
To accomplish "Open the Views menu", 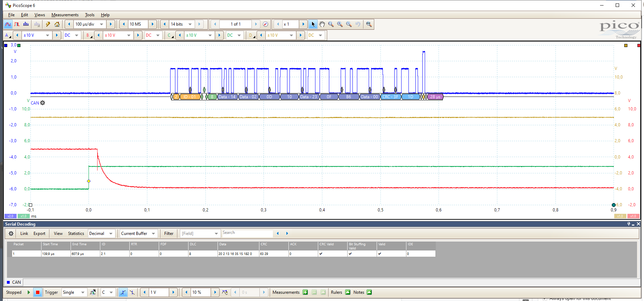I will click(x=40, y=15).
